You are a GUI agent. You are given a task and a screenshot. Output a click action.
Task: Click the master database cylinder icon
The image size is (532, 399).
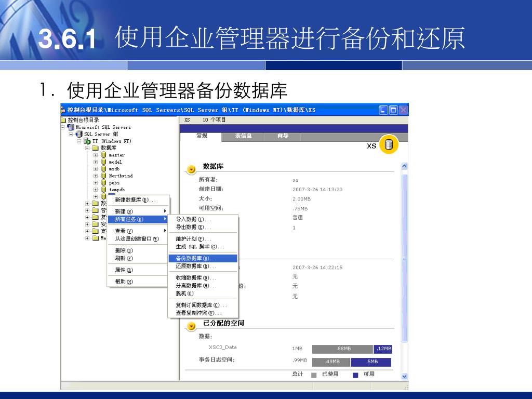[104, 155]
